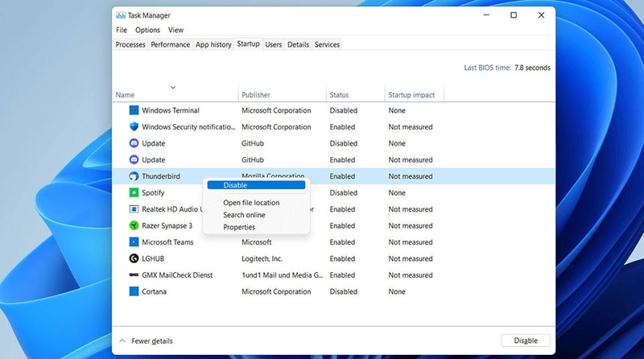Click the Task Manager title bar icon
The width and height of the screenshot is (644, 359).
(120, 15)
